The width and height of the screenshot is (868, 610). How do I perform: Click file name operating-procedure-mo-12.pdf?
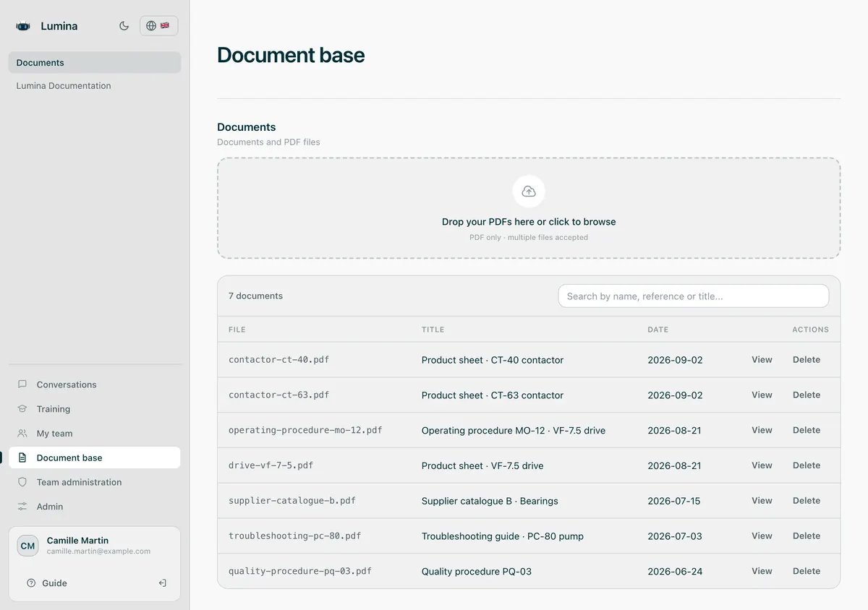(305, 430)
